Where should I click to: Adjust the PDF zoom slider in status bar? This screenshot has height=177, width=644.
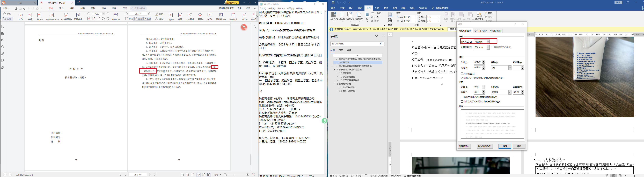click(x=235, y=175)
